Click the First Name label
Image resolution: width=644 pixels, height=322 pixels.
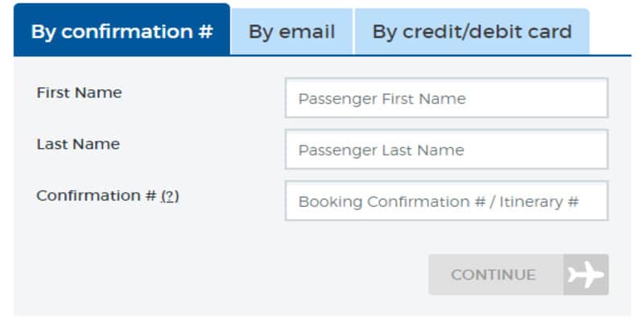79,93
